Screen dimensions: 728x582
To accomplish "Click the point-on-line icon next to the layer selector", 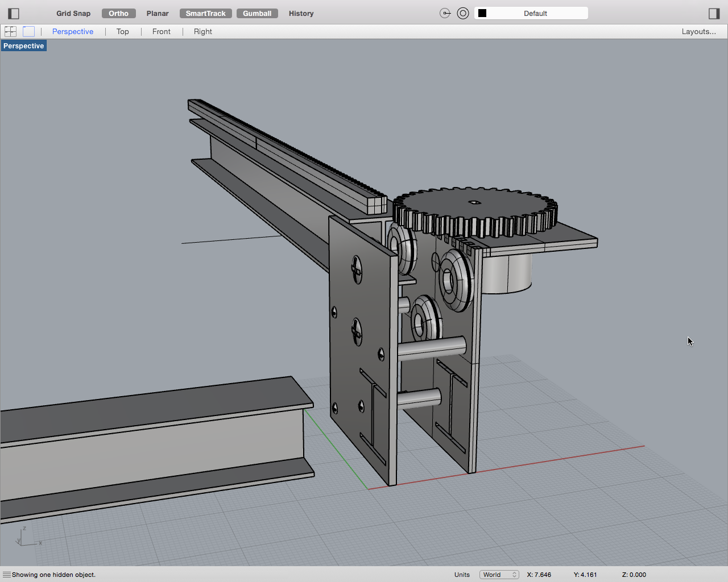I will pos(445,13).
